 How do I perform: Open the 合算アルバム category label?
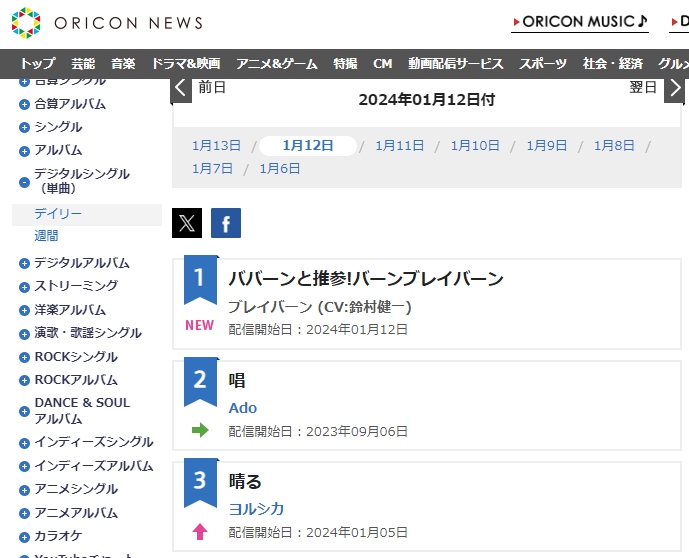point(70,104)
